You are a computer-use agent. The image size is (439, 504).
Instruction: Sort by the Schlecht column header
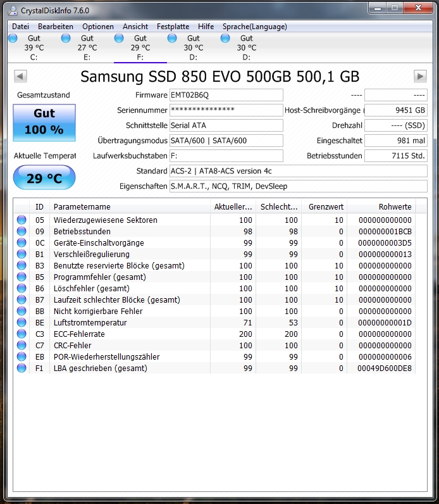coord(279,206)
